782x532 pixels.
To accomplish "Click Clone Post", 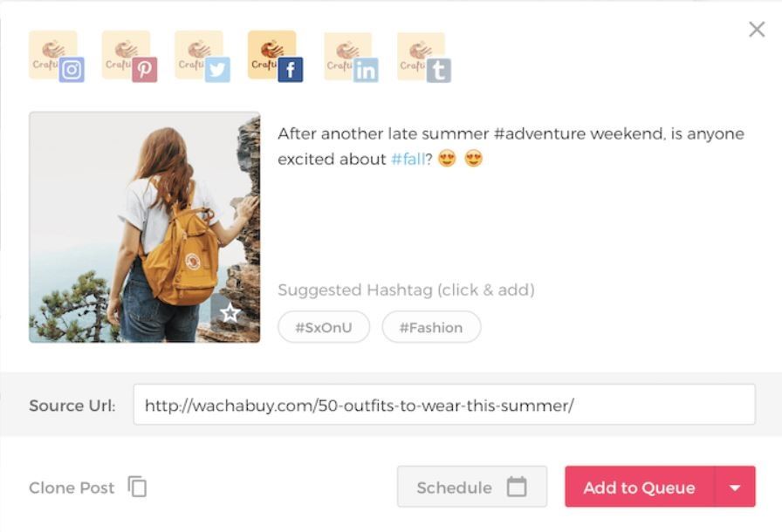I will point(72,488).
